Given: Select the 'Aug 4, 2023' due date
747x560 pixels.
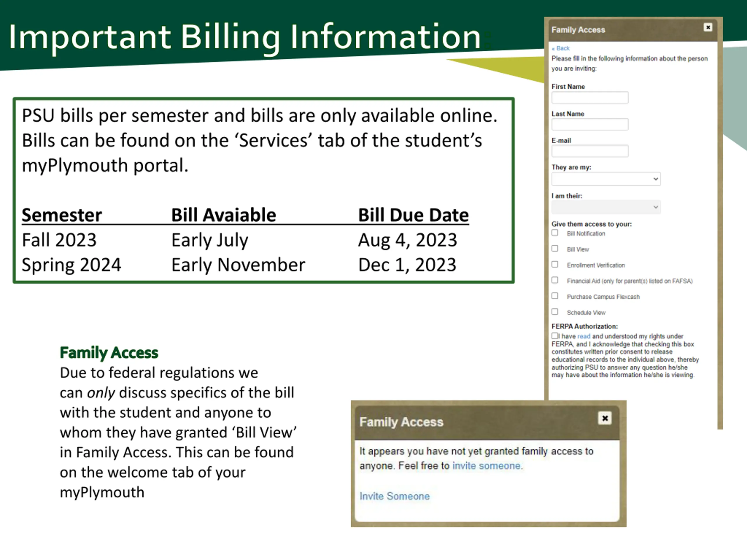Looking at the screenshot, I should click(408, 240).
